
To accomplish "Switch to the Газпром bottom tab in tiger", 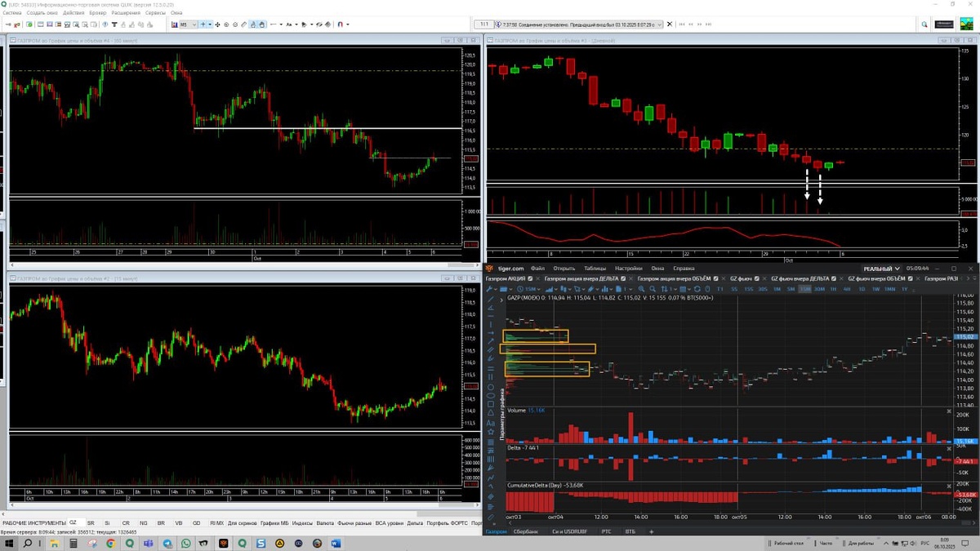I will pyautogui.click(x=496, y=531).
